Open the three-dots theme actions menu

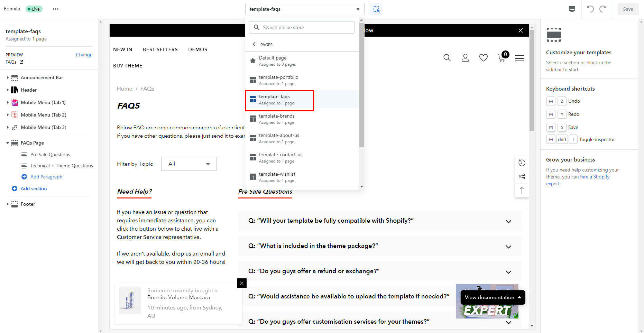point(56,9)
